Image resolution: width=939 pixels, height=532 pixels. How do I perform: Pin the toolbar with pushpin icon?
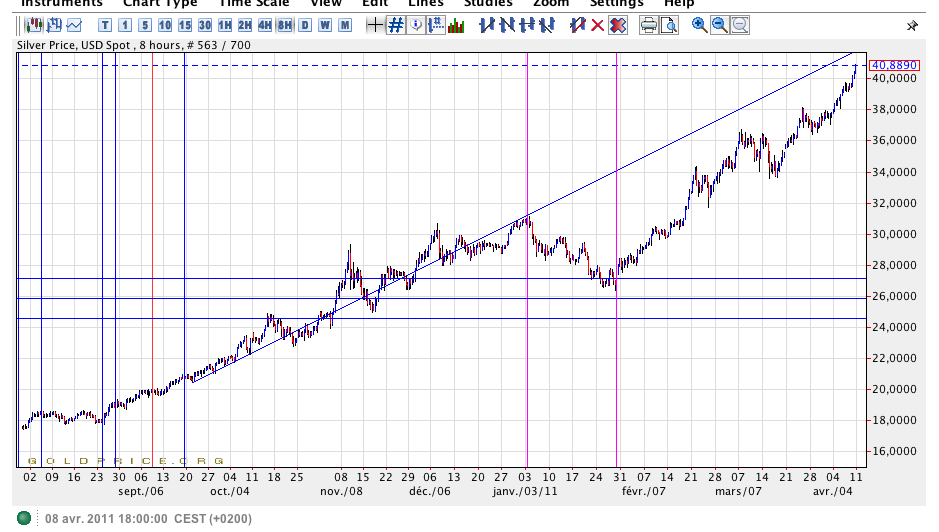pos(911,26)
